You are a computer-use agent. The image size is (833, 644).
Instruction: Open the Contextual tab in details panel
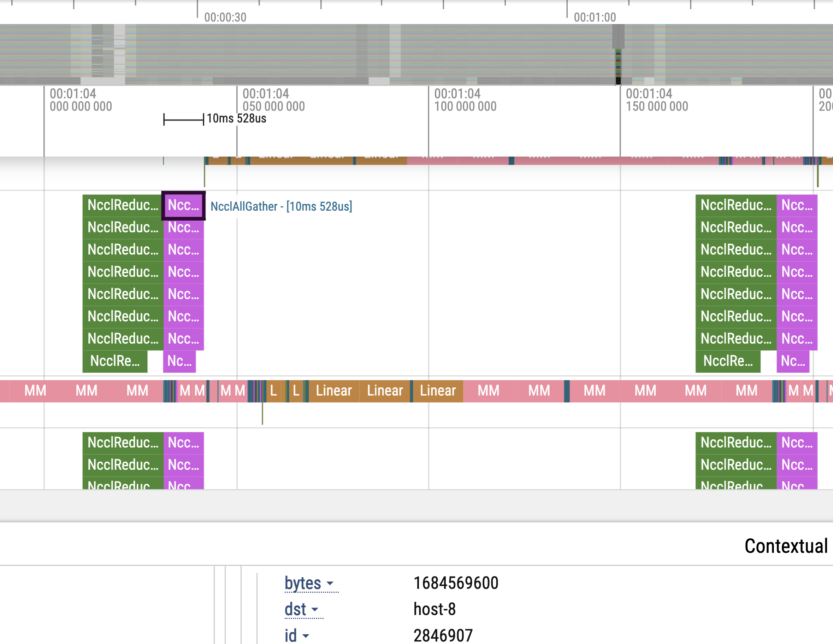786,546
